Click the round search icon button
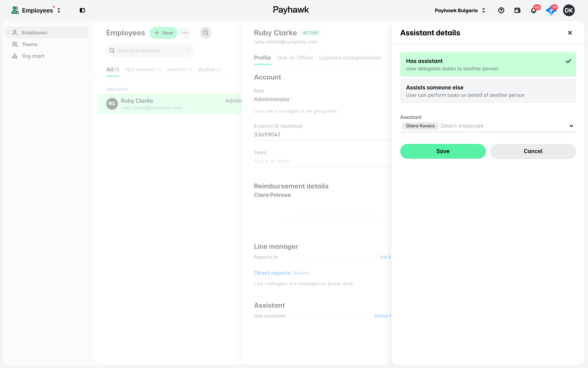Viewport: 588px width, 368px height. (x=206, y=33)
